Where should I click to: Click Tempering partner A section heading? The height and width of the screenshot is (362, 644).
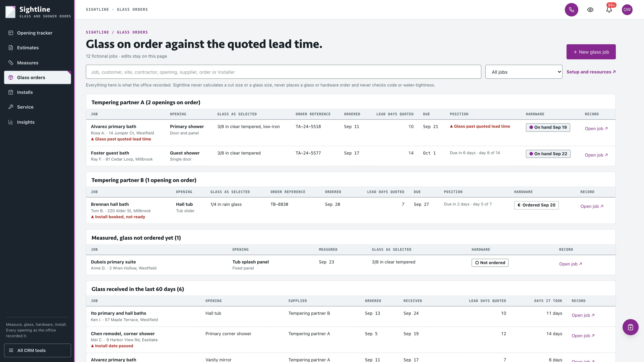(146, 102)
